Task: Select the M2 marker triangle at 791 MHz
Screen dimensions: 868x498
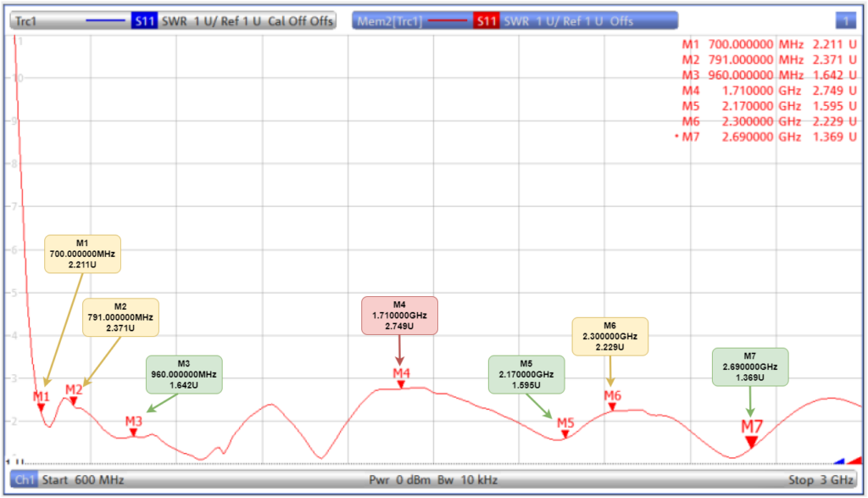Action: click(74, 401)
